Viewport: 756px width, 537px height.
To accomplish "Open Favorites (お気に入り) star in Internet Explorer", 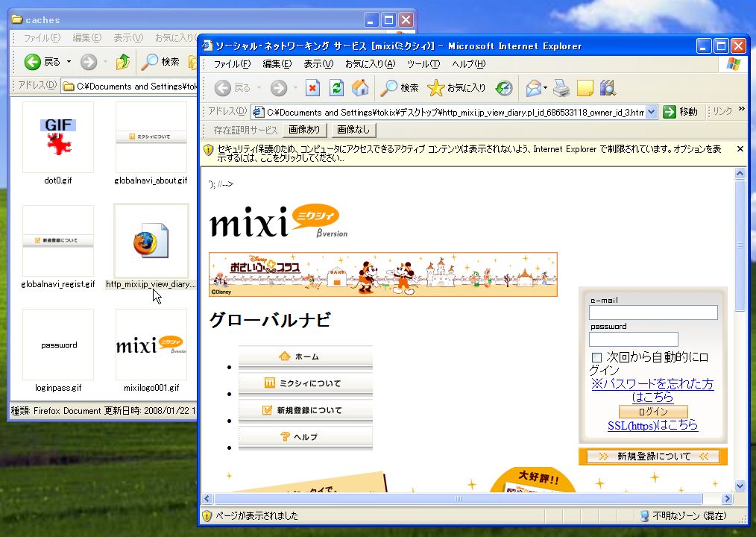I will (x=456, y=88).
